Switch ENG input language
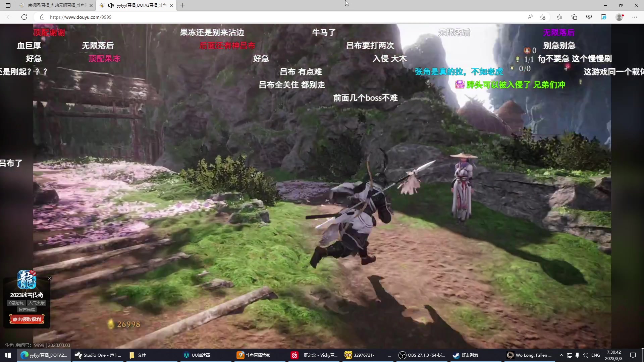The height and width of the screenshot is (362, 644). 596,355
